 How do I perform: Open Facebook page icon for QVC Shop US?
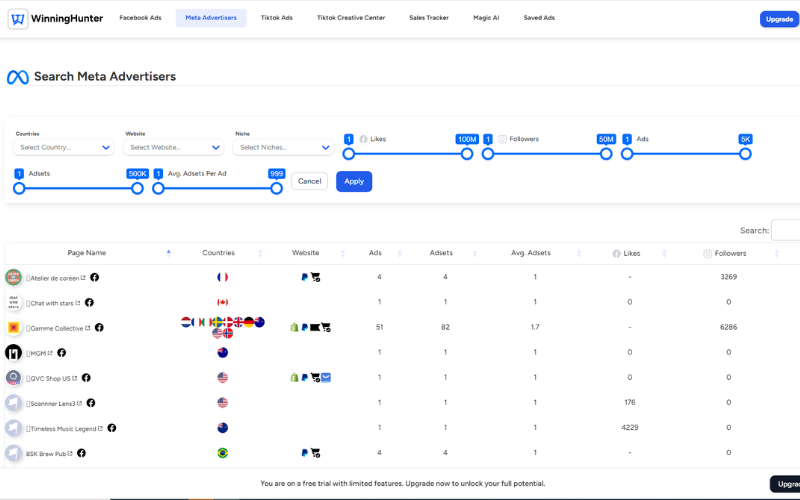[86, 378]
